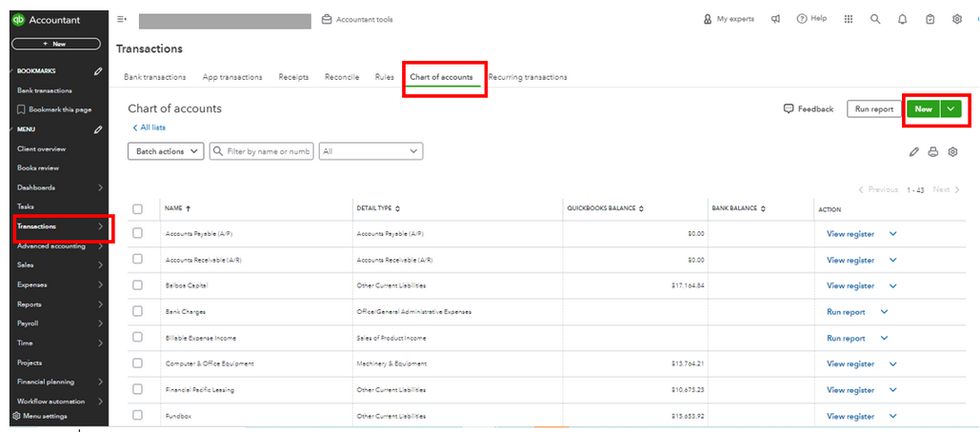Image resolution: width=980 pixels, height=432 pixels.
Task: Open Menu settings gear in sidebar
Action: pos(15,417)
